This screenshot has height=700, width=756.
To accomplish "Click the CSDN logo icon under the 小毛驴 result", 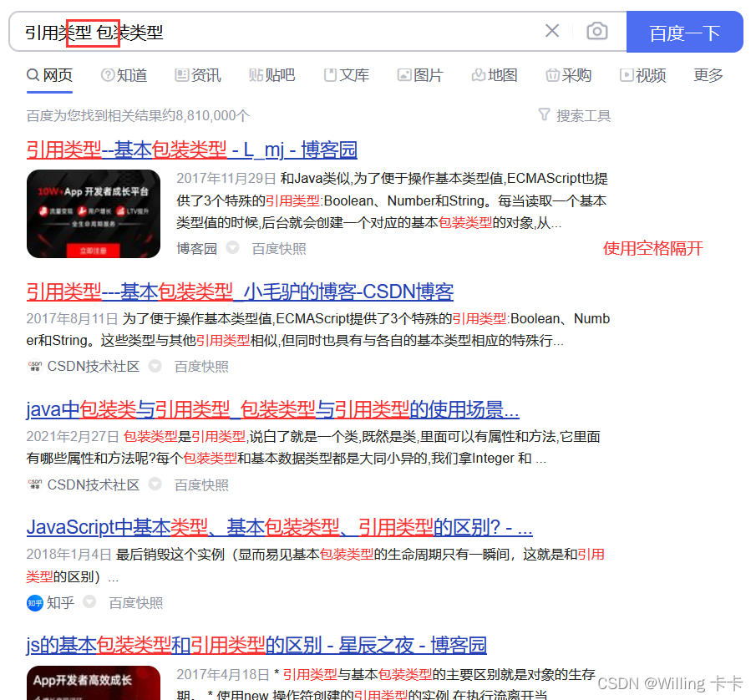I will click(x=35, y=367).
